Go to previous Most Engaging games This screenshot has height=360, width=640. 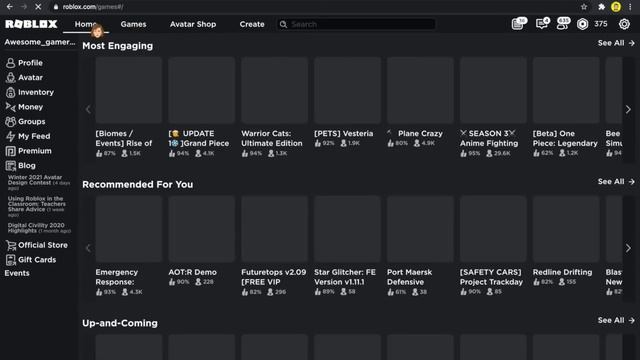click(88, 109)
